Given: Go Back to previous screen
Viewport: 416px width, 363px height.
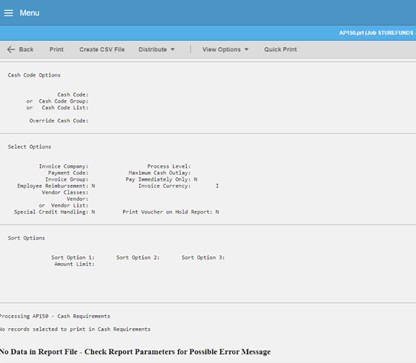Looking at the screenshot, I should [20, 49].
